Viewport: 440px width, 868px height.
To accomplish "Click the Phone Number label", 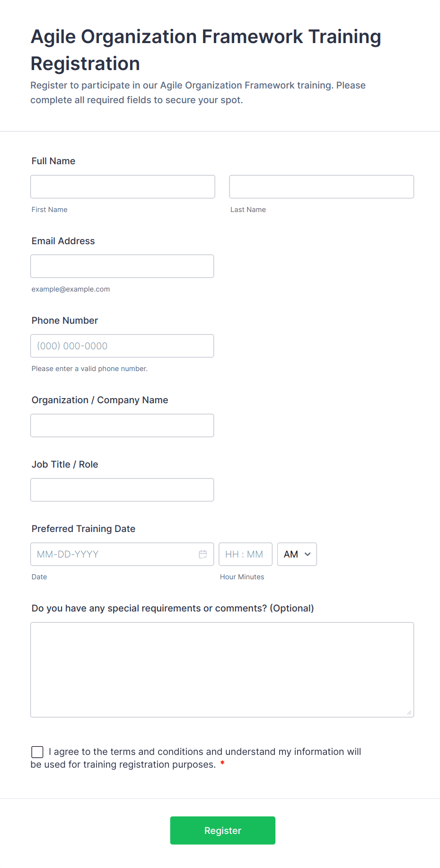I will coord(65,320).
